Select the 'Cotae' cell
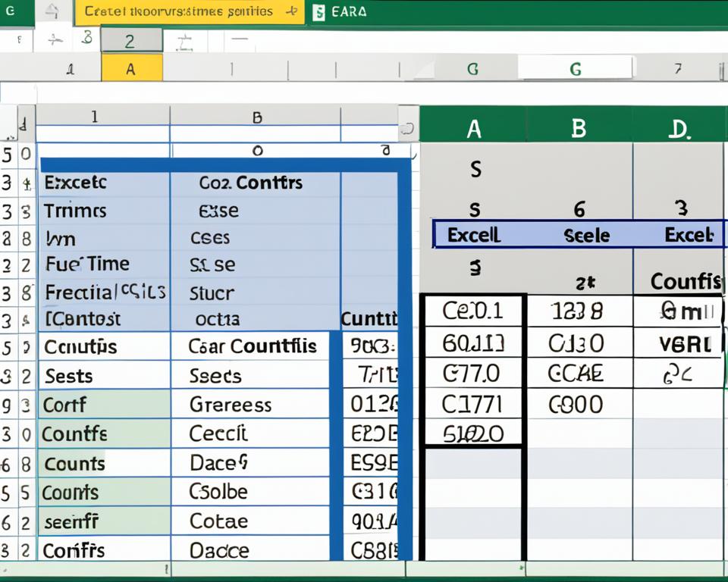This screenshot has height=582, width=728. click(x=251, y=521)
